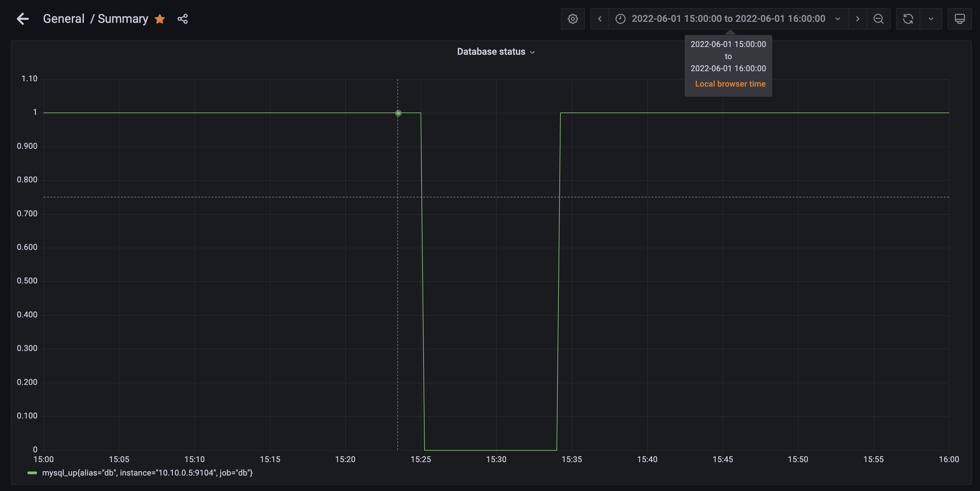
Task: Open dashboard settings gear
Action: 573,19
